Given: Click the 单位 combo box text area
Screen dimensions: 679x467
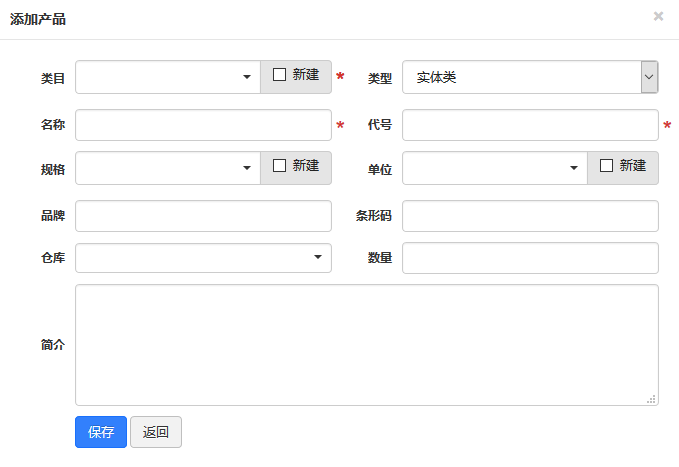Looking at the screenshot, I should pos(484,168).
